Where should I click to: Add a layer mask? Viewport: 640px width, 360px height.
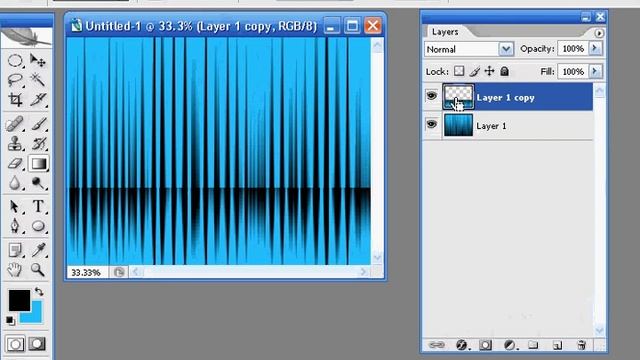coord(485,345)
